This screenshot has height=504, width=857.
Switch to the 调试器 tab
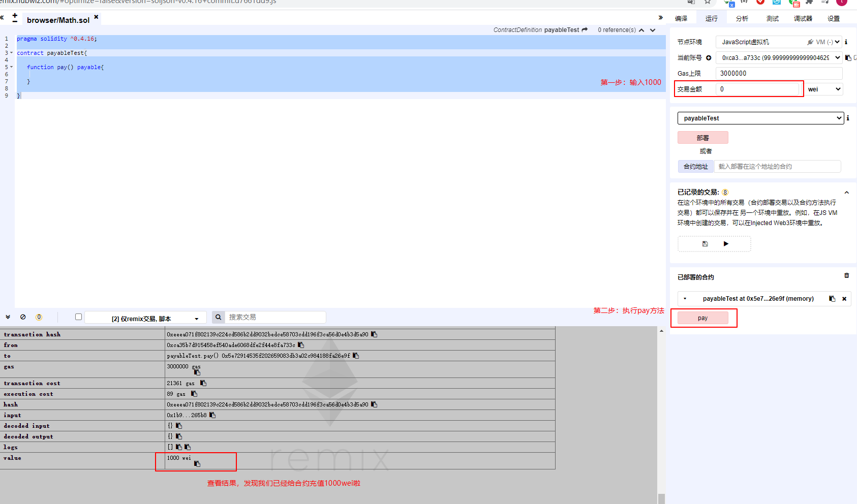(803, 19)
